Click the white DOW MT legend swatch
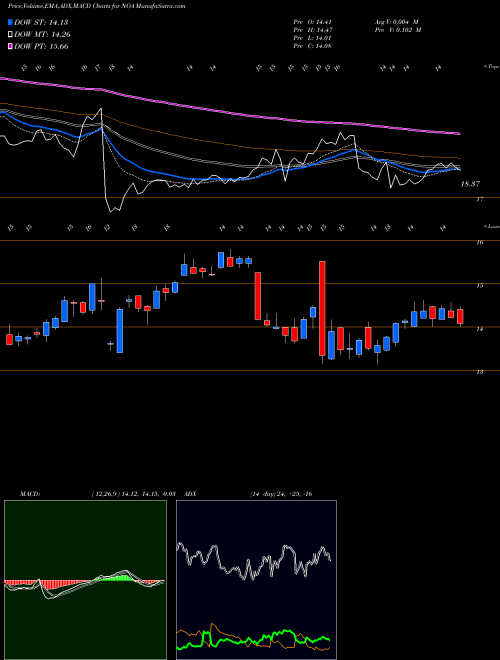The width and height of the screenshot is (500, 660). pyautogui.click(x=11, y=35)
